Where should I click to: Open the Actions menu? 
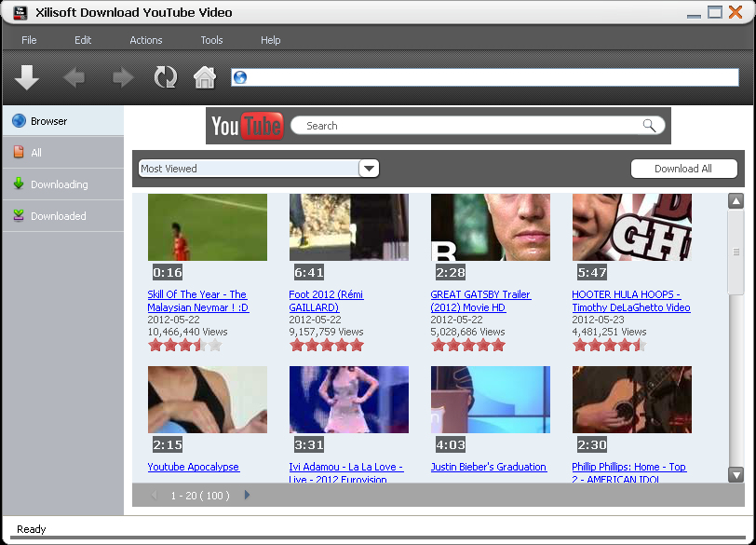145,40
